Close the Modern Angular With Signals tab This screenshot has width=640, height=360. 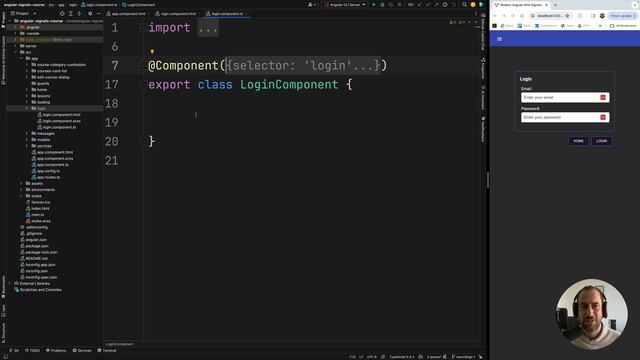click(546, 5)
